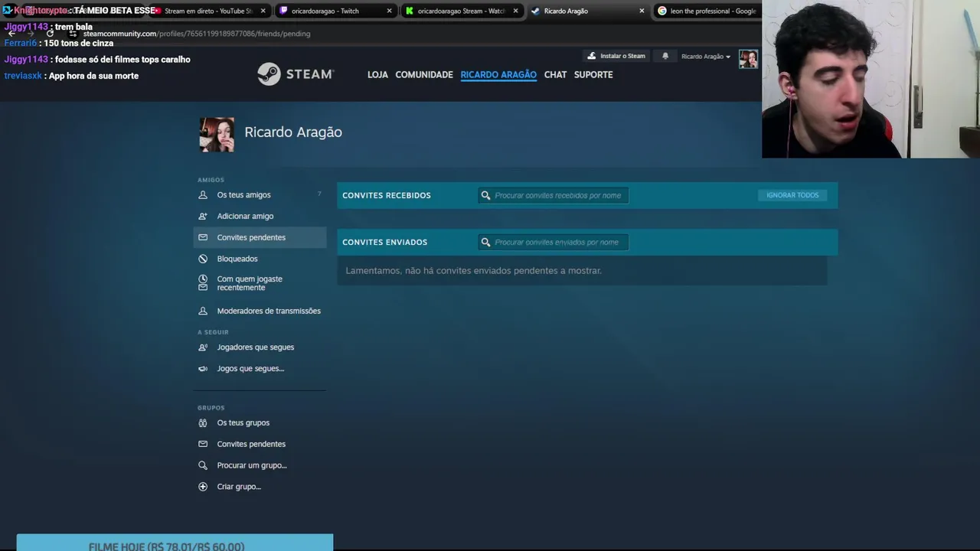Open Jogadores que segues
This screenshot has height=551, width=980.
pos(256,347)
